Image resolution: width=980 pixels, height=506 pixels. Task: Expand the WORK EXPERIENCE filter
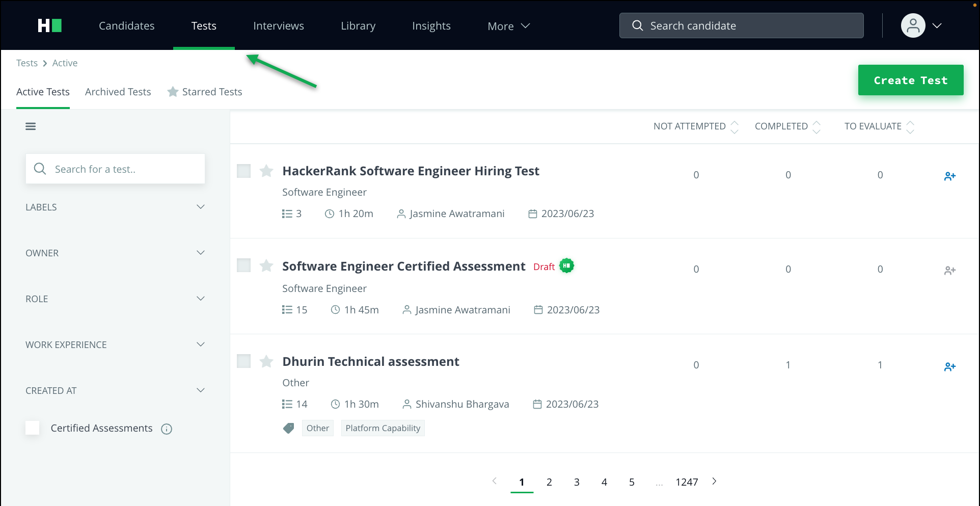click(115, 344)
